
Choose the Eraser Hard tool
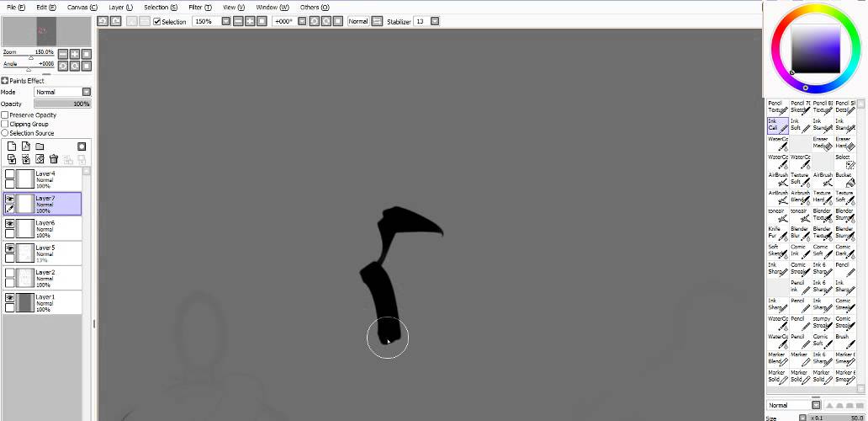(x=844, y=143)
